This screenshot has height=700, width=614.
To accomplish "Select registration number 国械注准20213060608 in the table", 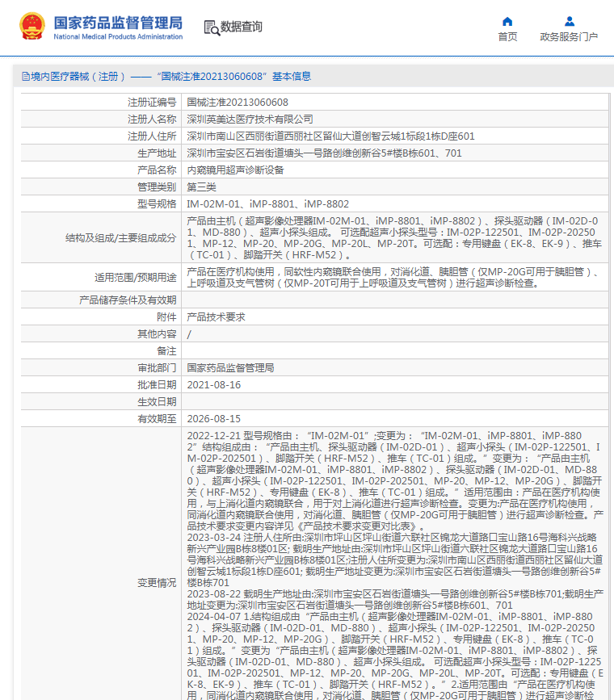I will 238,103.
